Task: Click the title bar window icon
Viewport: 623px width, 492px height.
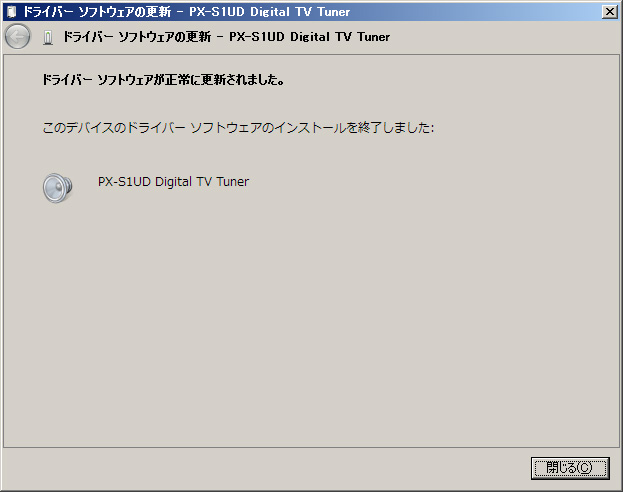Action: [12, 12]
